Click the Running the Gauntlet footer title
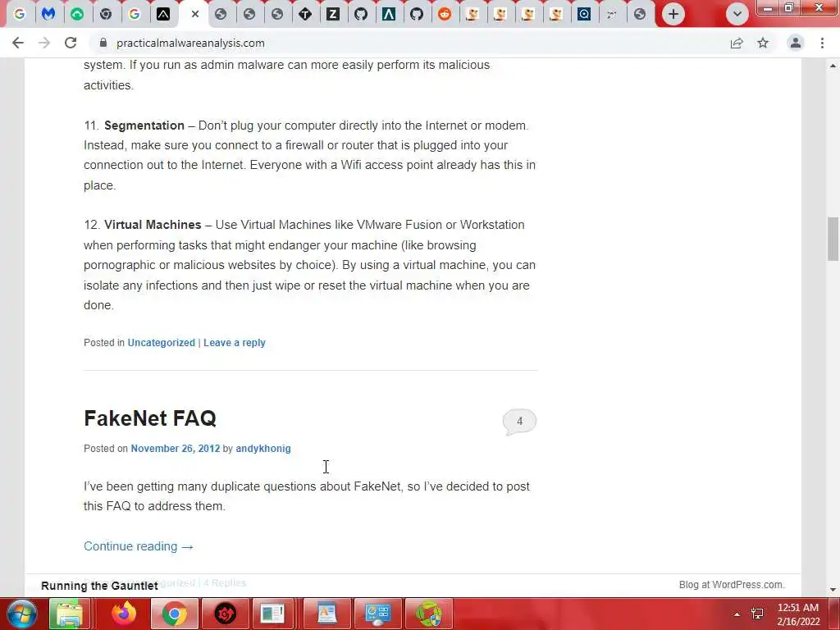The width and height of the screenshot is (840, 630). pyautogui.click(x=99, y=586)
